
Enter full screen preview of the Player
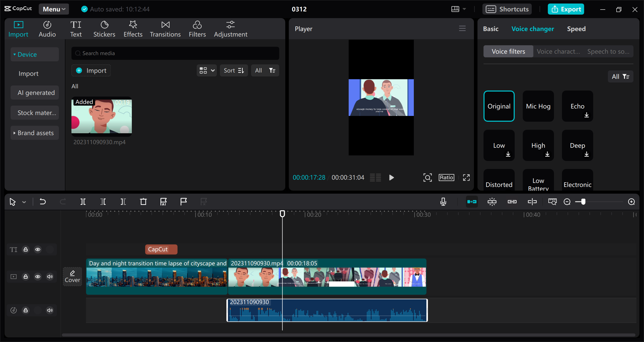pos(466,177)
